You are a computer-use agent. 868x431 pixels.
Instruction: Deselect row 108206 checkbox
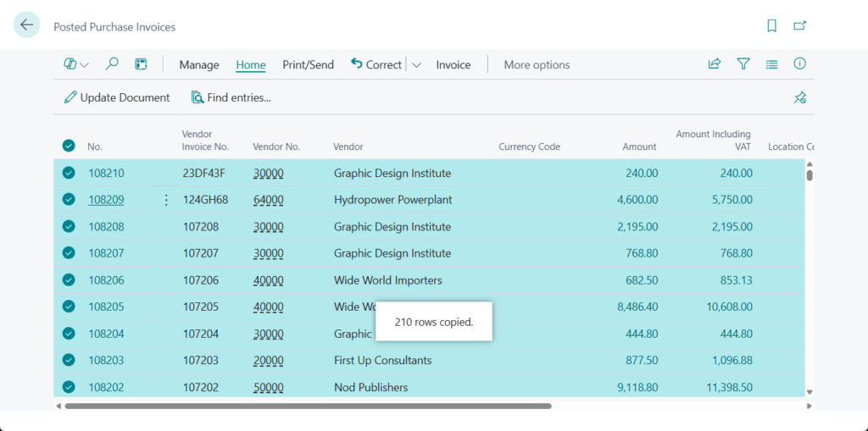(x=69, y=280)
